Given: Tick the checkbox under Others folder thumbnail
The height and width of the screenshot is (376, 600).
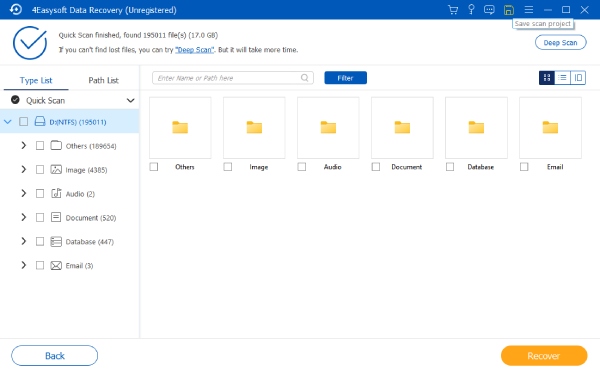Looking at the screenshot, I should (154, 167).
